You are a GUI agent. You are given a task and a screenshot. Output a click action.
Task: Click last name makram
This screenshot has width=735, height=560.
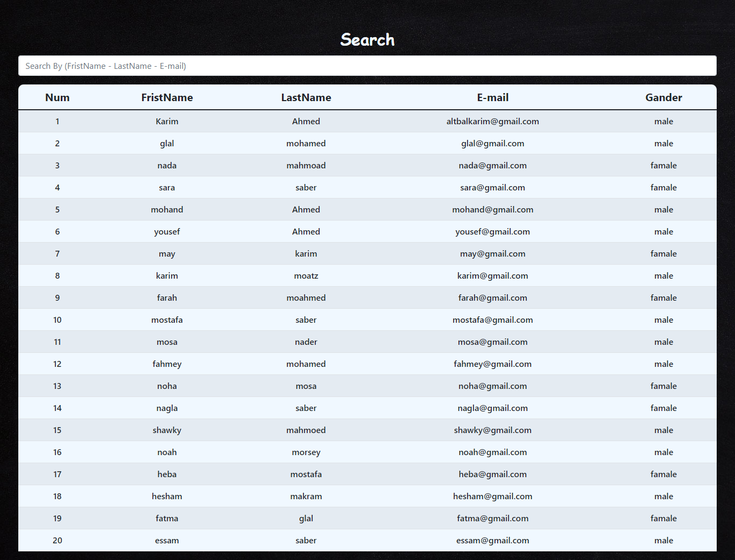[306, 496]
